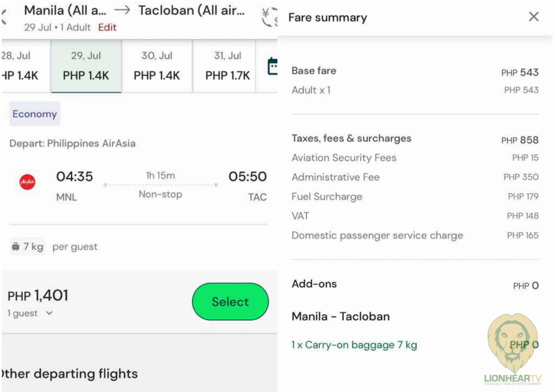555x392 pixels.
Task: Expand the 1 guest dropdown chevron
Action: 49,313
